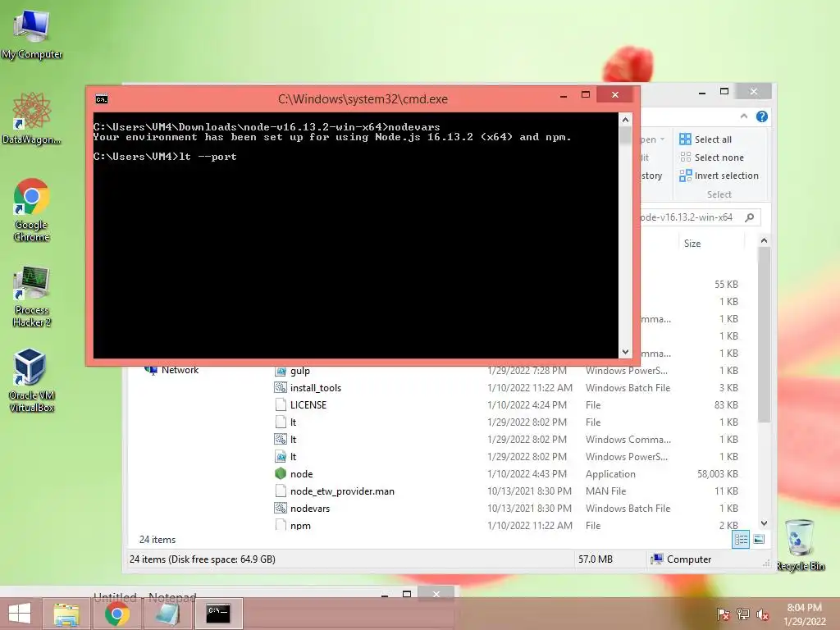This screenshot has width=840, height=630.
Task: Click the Windows Start button
Action: click(20, 614)
